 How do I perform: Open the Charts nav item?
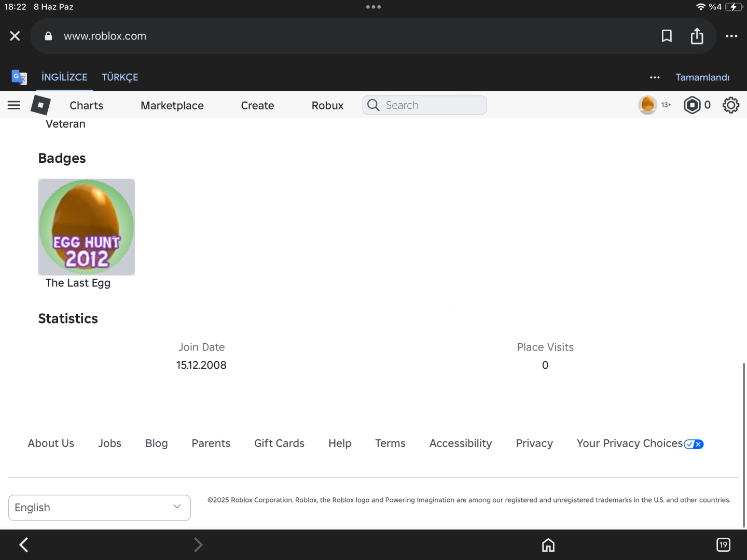point(87,105)
